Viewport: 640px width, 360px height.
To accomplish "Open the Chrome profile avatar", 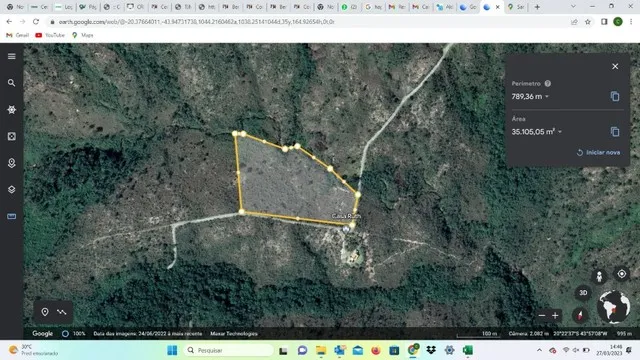I will (618, 22).
